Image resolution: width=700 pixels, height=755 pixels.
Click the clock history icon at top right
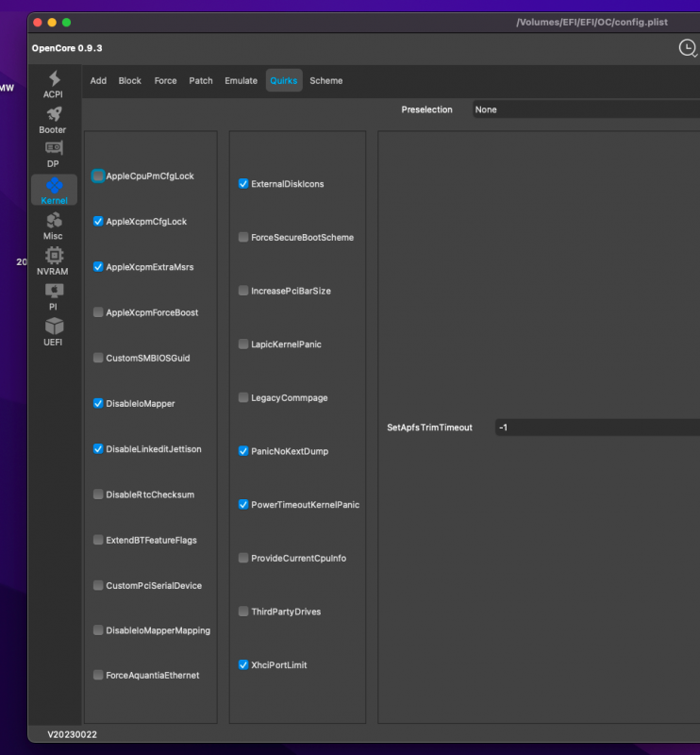pos(688,48)
